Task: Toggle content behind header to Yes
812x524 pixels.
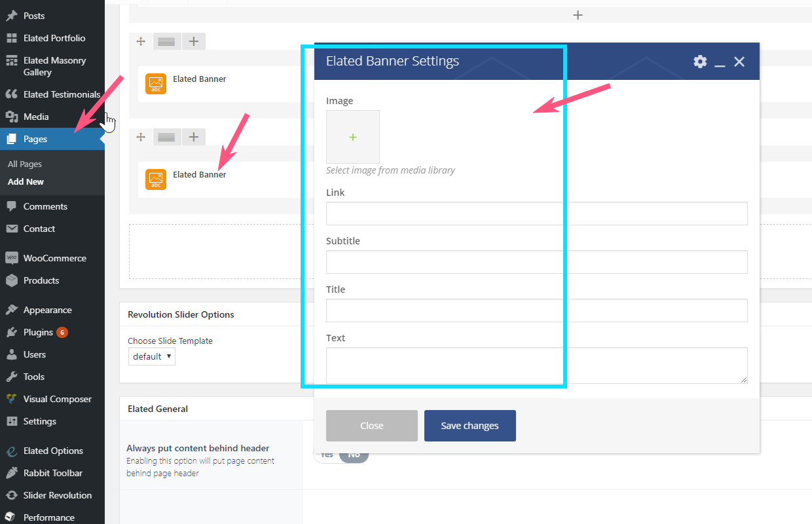Action: tap(327, 455)
